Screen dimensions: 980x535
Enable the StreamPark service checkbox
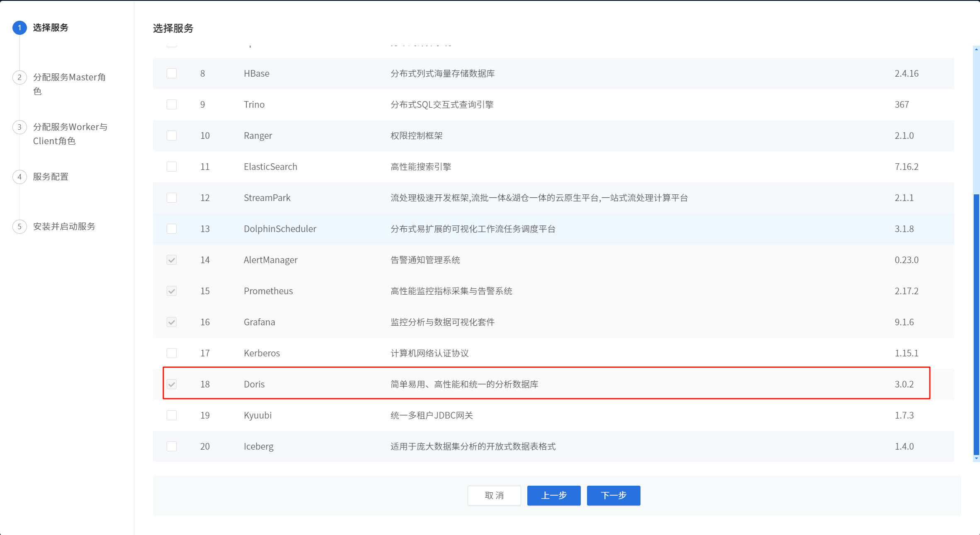[172, 198]
